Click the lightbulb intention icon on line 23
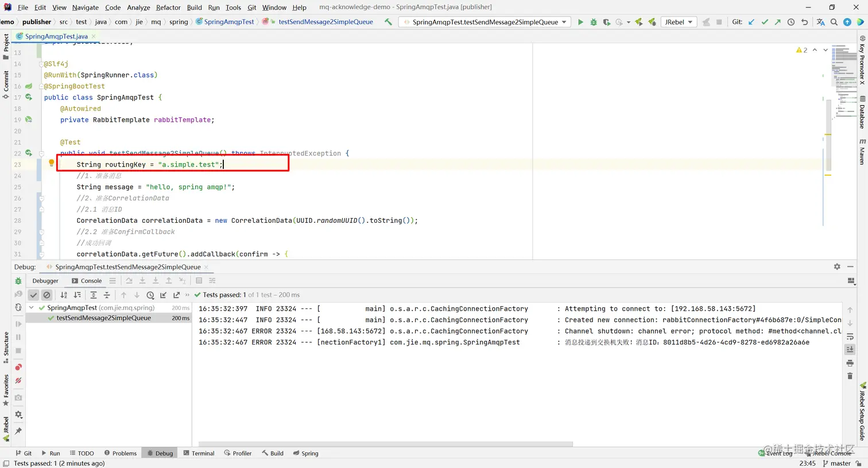This screenshot has width=868, height=468. [x=51, y=163]
